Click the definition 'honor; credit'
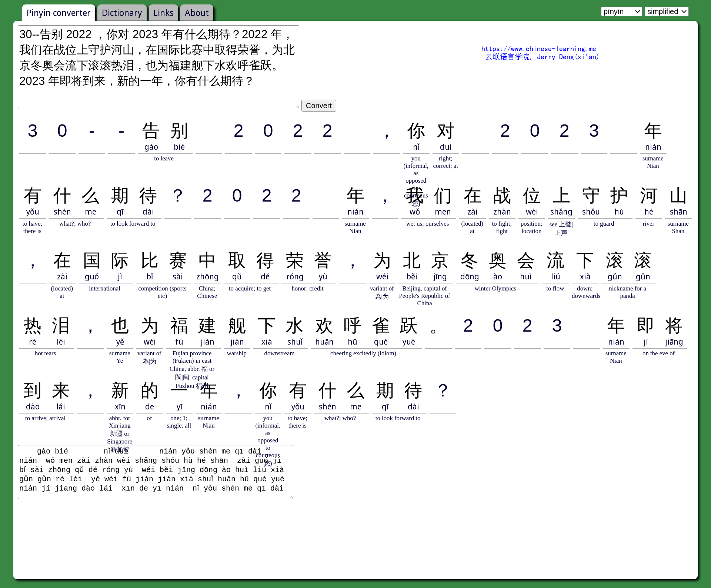The image size is (711, 588). click(307, 288)
